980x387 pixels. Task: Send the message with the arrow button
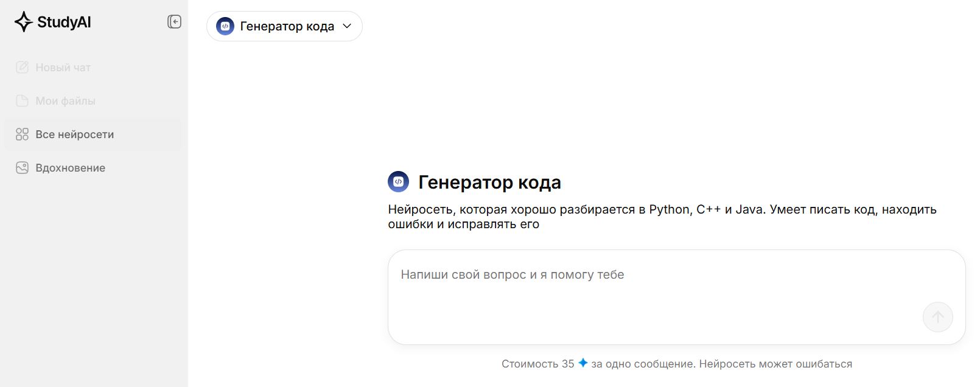937,317
